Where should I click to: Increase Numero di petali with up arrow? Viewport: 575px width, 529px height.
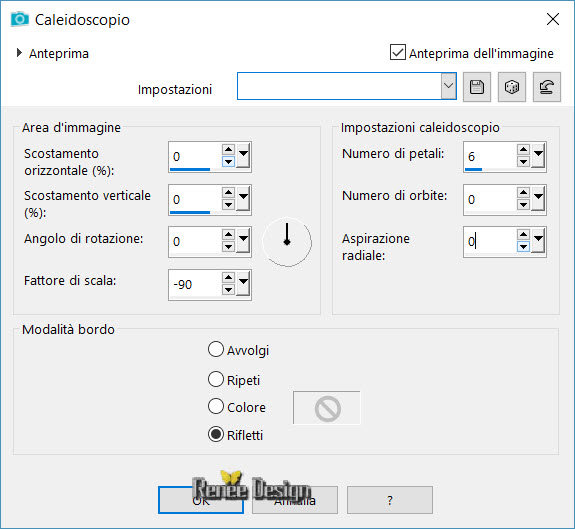point(523,149)
